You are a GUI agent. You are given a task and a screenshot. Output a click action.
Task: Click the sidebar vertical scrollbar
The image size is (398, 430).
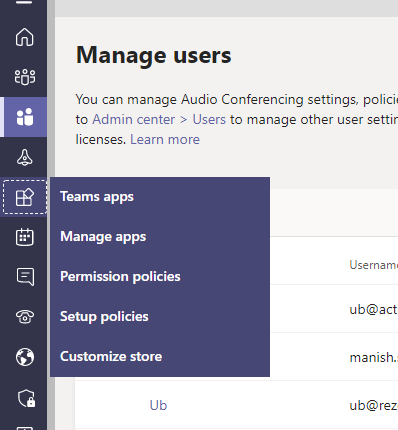tap(51, 215)
